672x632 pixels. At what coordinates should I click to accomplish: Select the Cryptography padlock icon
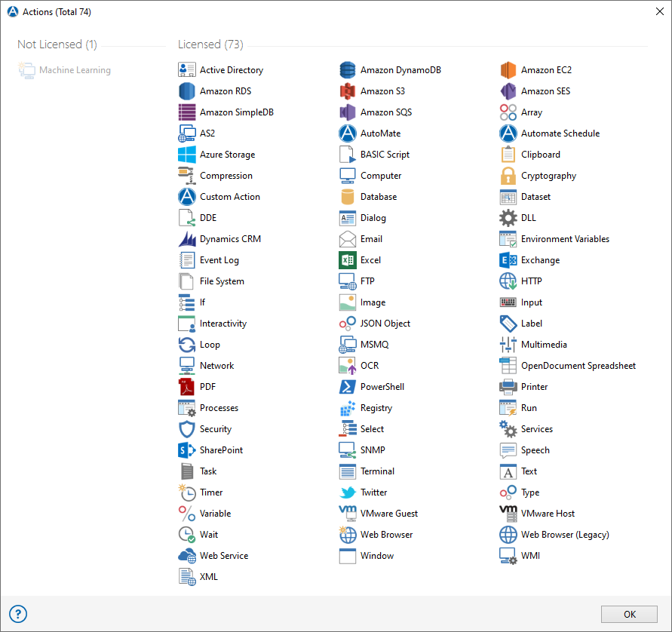[x=508, y=175]
